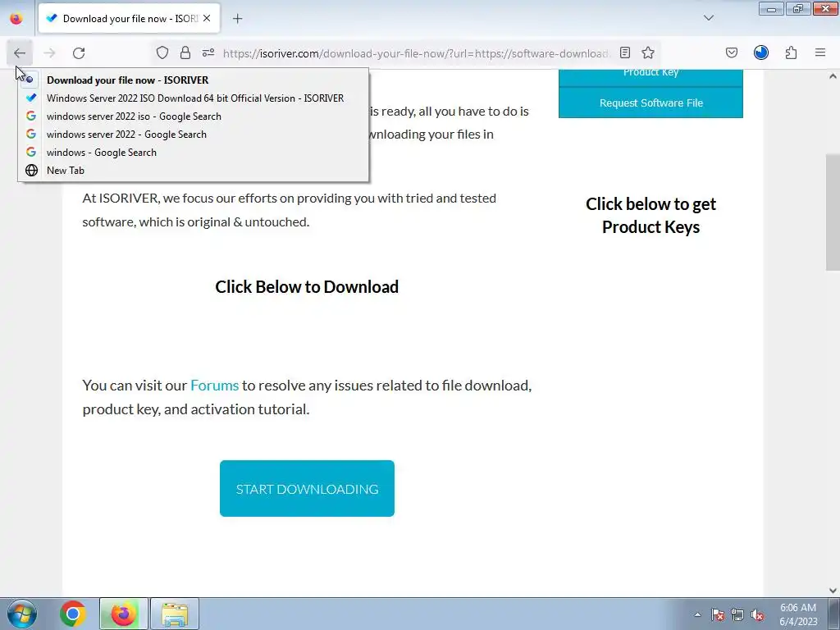Open the Firefox account profile icon
This screenshot has height=630, width=840.
[761, 52]
